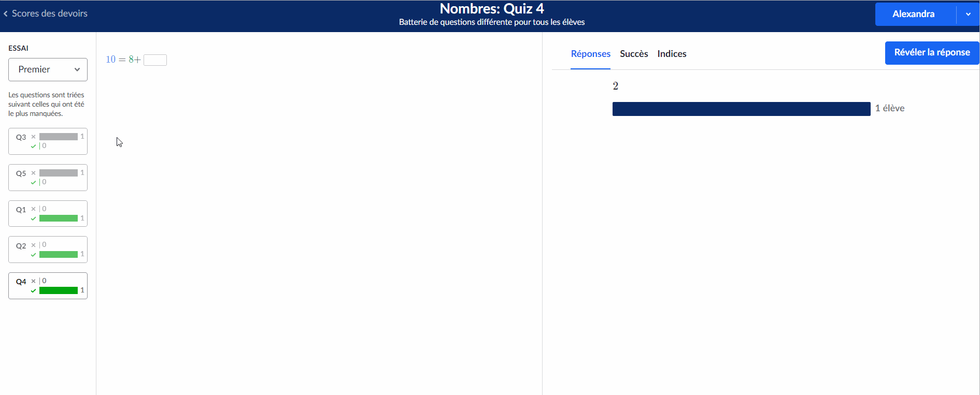Click the blank answer box after 8+

(x=155, y=60)
